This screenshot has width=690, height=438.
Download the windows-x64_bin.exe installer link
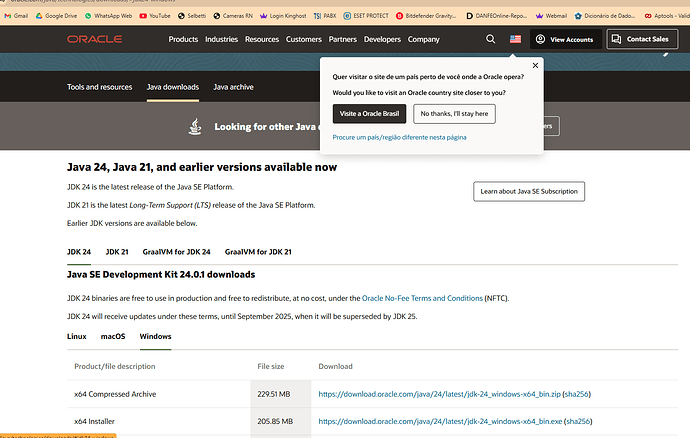click(440, 421)
